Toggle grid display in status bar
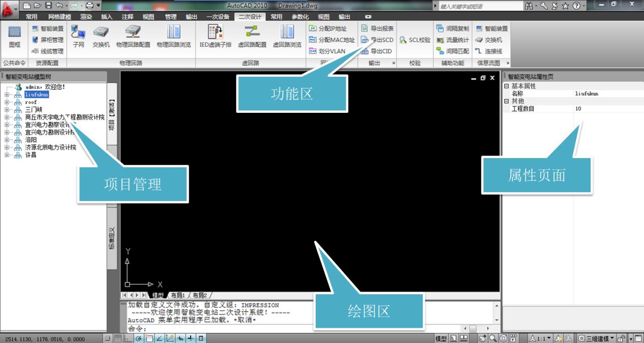The width and height of the screenshot is (644, 343). 117,338
